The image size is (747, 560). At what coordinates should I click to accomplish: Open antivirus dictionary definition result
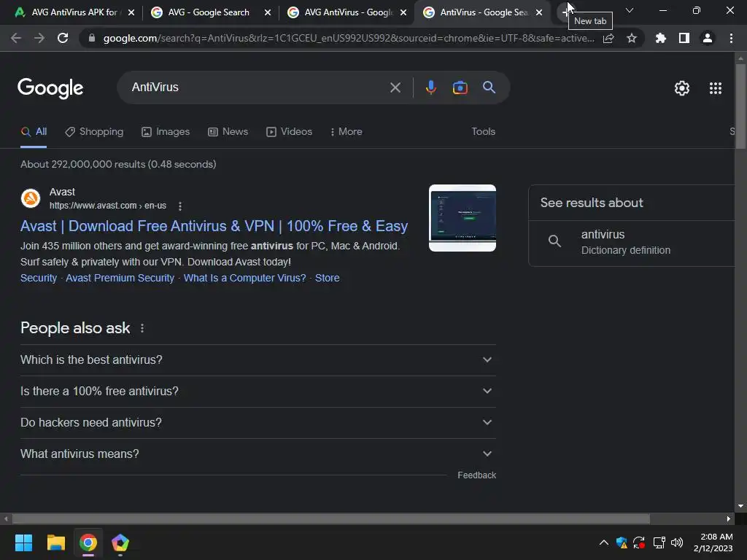pos(632,242)
